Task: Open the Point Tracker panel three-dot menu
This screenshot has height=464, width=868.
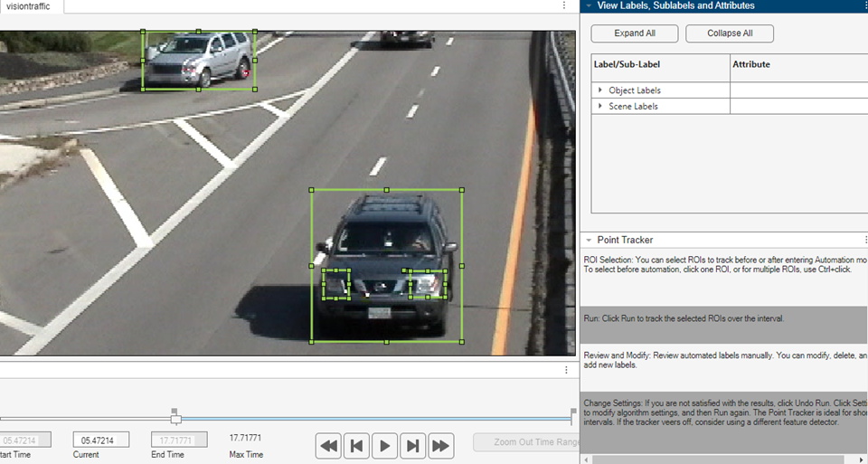Action: click(x=865, y=240)
